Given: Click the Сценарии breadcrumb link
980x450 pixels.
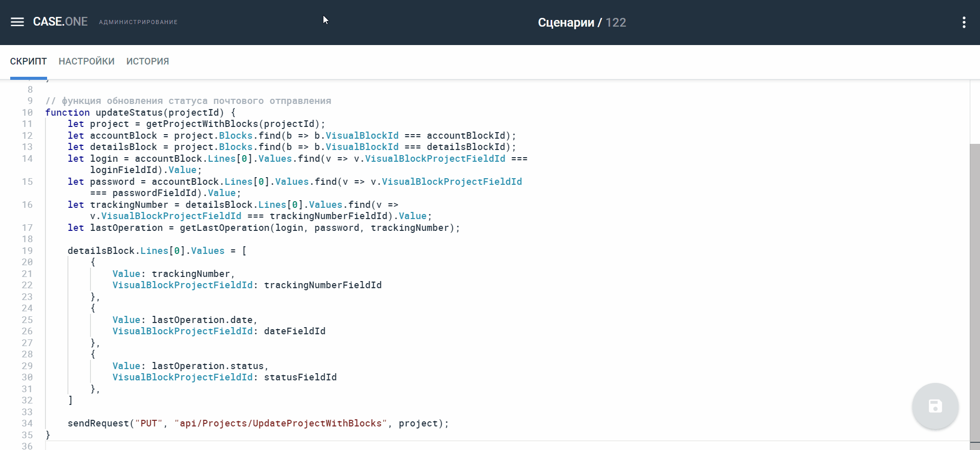Looking at the screenshot, I should [566, 23].
